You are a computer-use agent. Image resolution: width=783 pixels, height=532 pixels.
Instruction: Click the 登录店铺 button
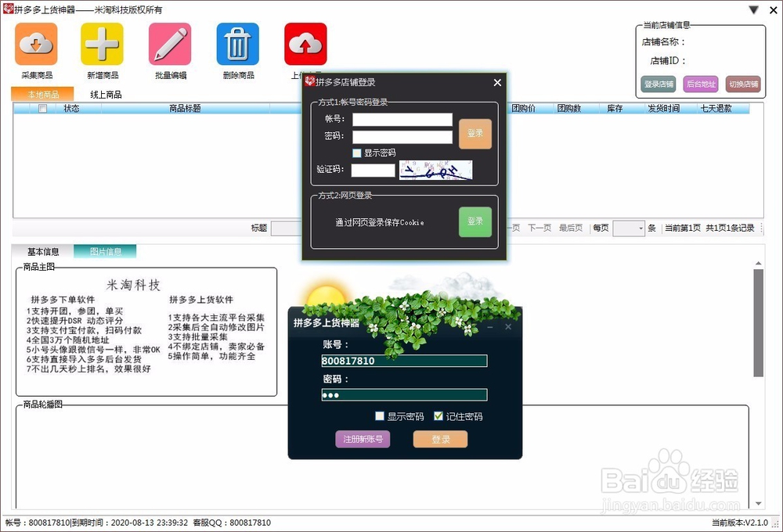click(x=659, y=84)
